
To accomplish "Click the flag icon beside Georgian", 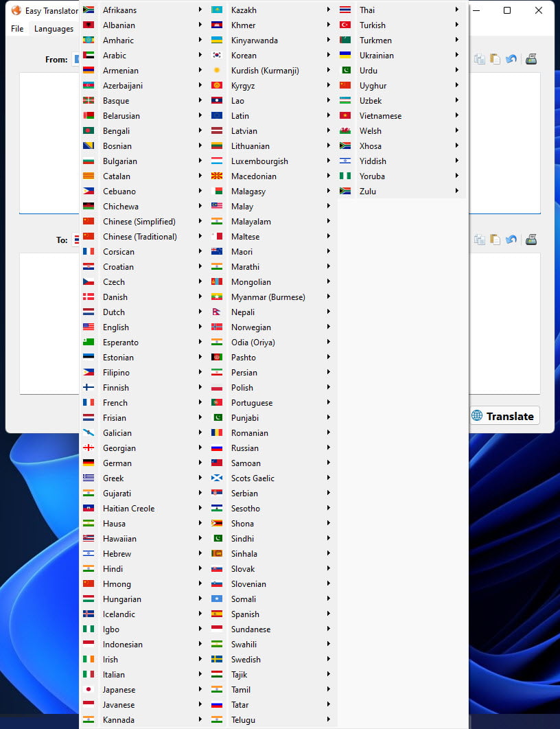I will click(x=89, y=448).
